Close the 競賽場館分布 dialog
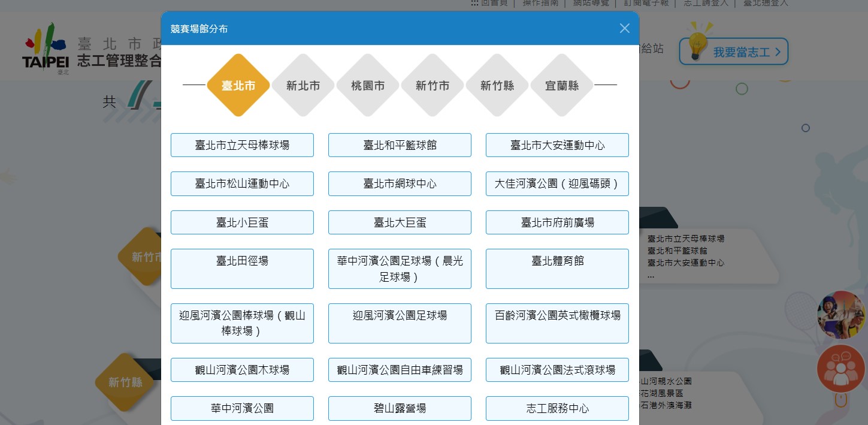 (624, 28)
